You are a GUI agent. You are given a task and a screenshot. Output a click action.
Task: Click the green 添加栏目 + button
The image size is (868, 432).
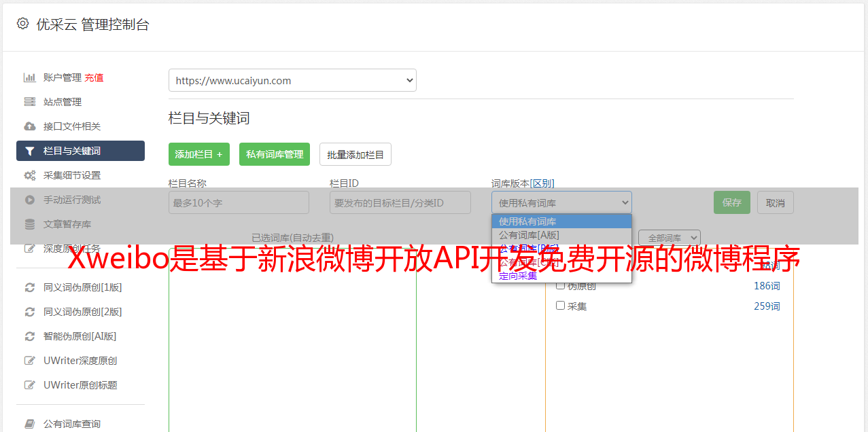pyautogui.click(x=199, y=154)
